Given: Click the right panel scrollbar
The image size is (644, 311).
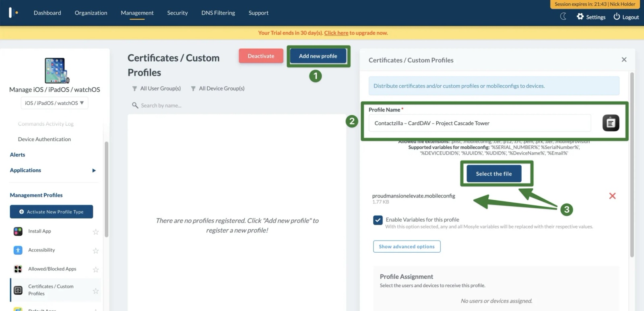Looking at the screenshot, I should [632, 165].
